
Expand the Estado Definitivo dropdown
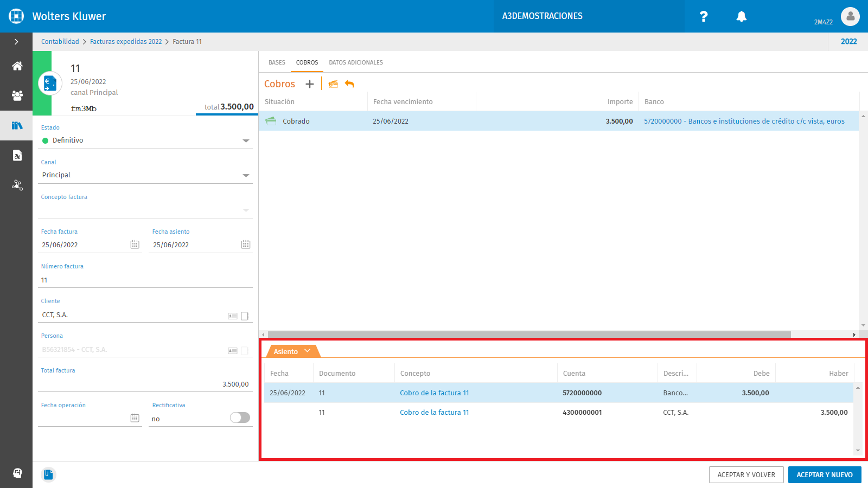246,141
